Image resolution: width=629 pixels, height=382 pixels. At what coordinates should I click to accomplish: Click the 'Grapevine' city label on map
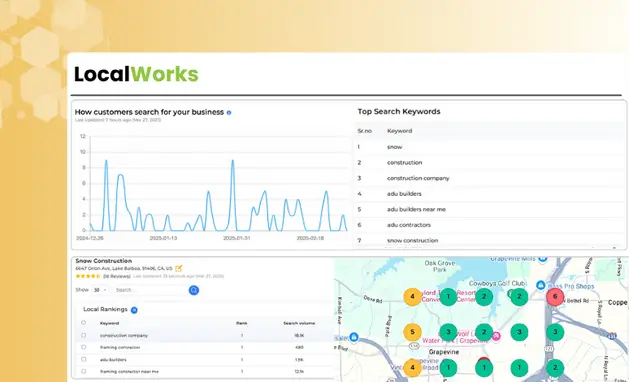click(444, 352)
